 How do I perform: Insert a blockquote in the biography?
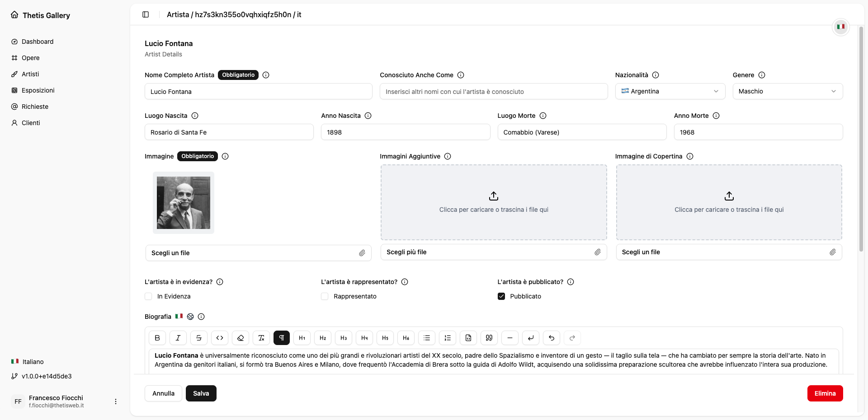(x=489, y=338)
